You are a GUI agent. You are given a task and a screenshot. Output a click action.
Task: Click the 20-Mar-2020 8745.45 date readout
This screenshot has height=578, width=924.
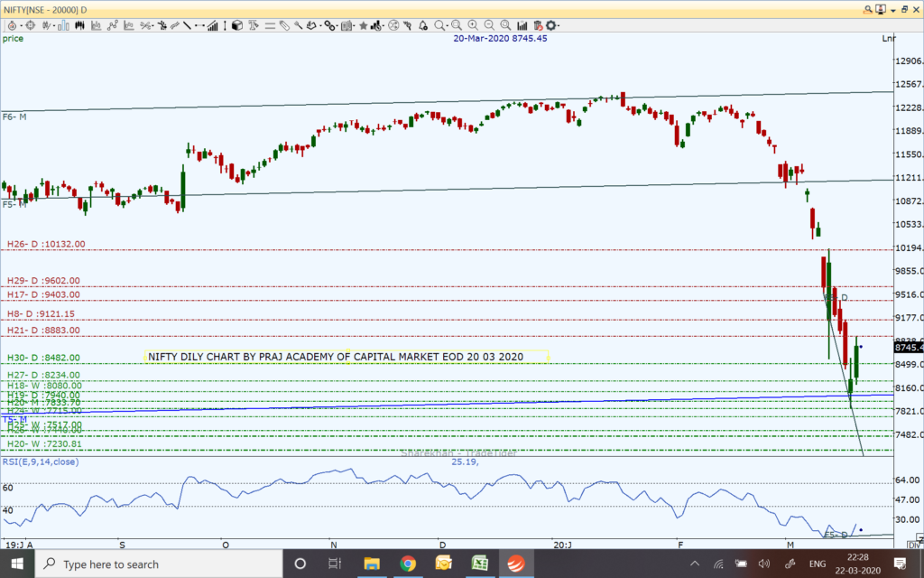(x=500, y=38)
